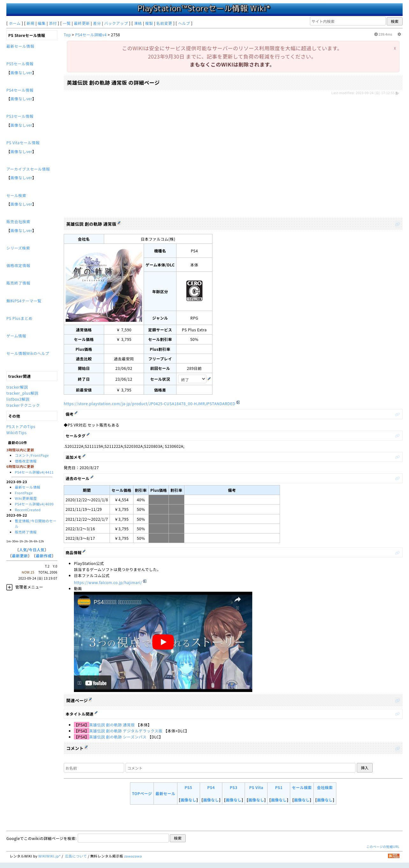Click the ホーム menu link
Image resolution: width=409 pixels, height=868 pixels.
pyautogui.click(x=15, y=23)
